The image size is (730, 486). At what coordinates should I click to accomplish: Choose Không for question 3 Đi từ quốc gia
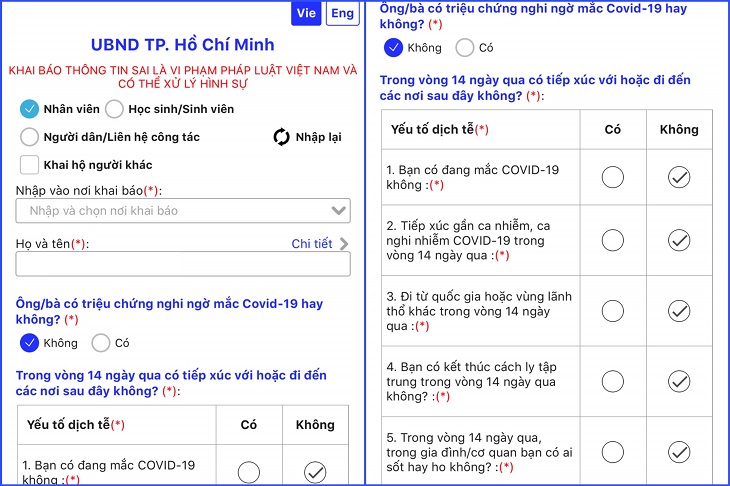point(679,311)
